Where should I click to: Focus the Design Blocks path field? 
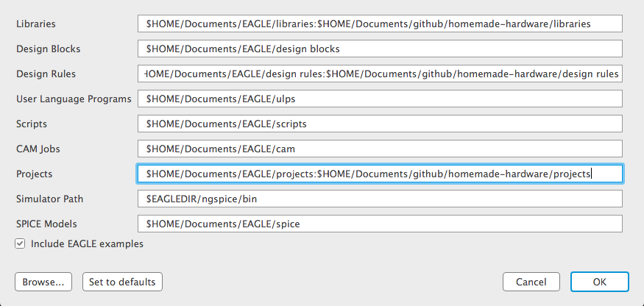[x=380, y=49]
